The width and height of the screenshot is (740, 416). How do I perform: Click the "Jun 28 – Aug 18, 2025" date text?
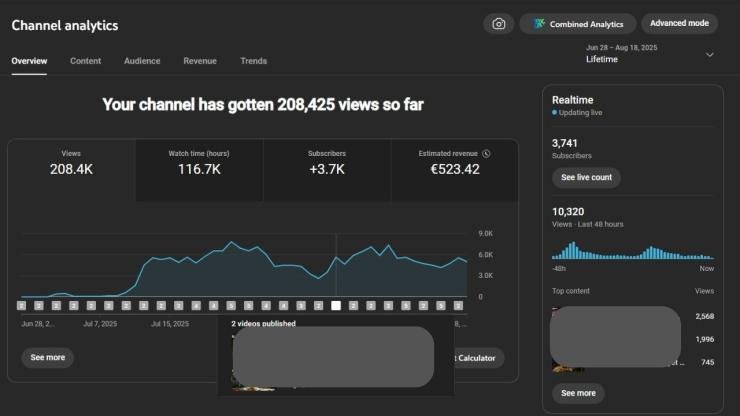click(x=622, y=48)
